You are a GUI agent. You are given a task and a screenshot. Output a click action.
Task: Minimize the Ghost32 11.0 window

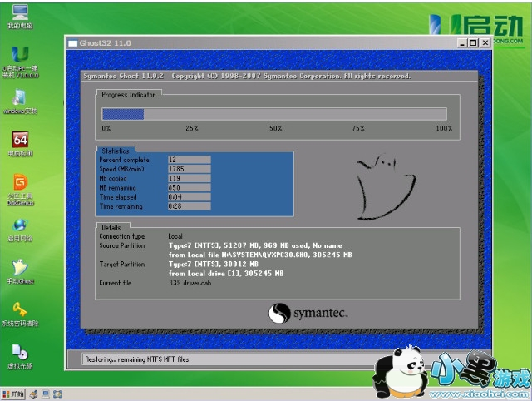(x=462, y=42)
